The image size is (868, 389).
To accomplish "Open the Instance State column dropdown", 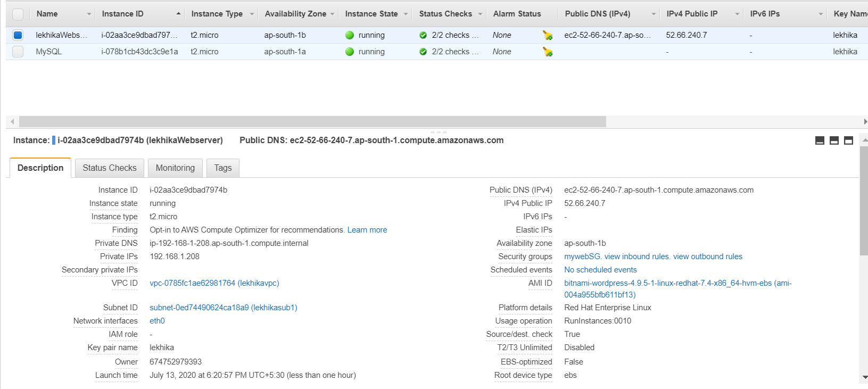I will (406, 14).
